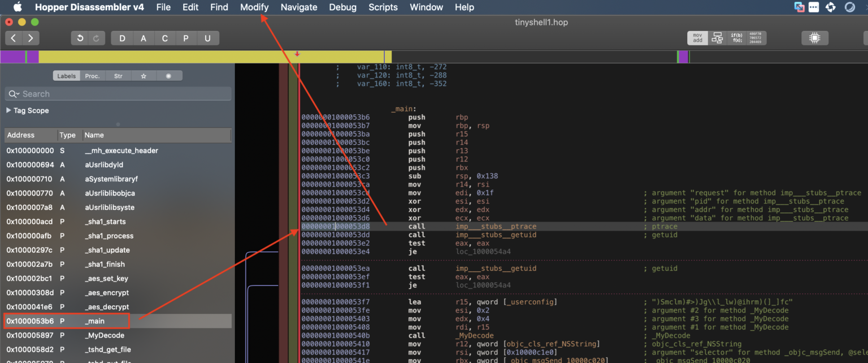Open the Modify menu
The width and height of the screenshot is (868, 363).
[x=254, y=7]
